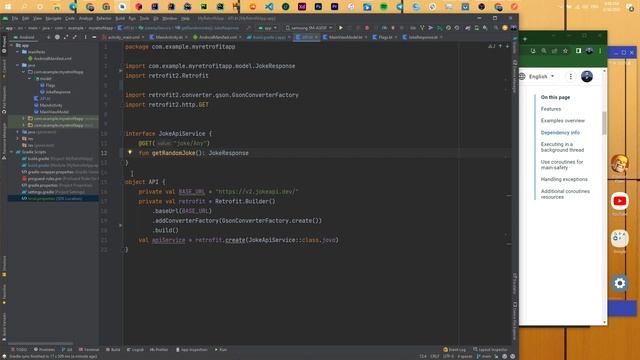Open the Build menu in the menu bar
The height and width of the screenshot is (360, 640).
(x=120, y=18)
